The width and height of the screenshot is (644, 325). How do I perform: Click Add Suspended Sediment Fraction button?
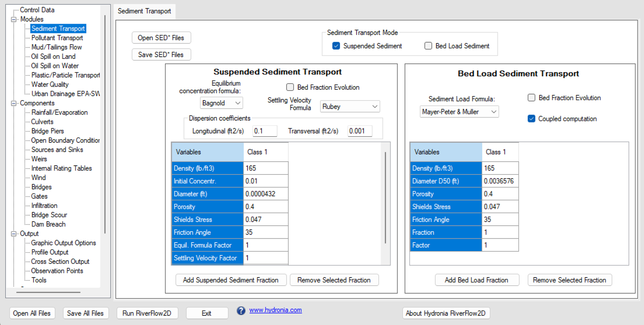click(231, 280)
